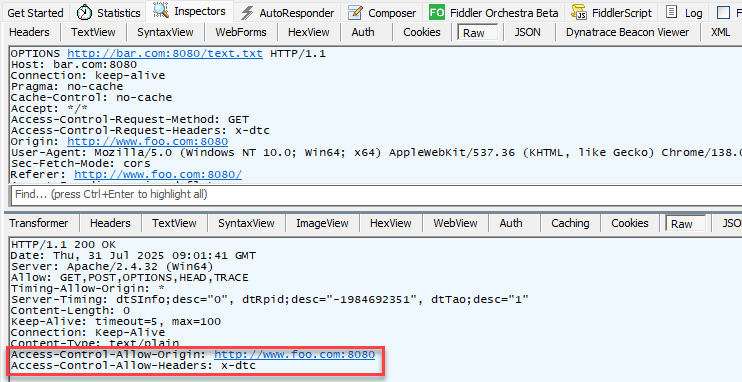Open the WebView response tab

pyautogui.click(x=455, y=223)
